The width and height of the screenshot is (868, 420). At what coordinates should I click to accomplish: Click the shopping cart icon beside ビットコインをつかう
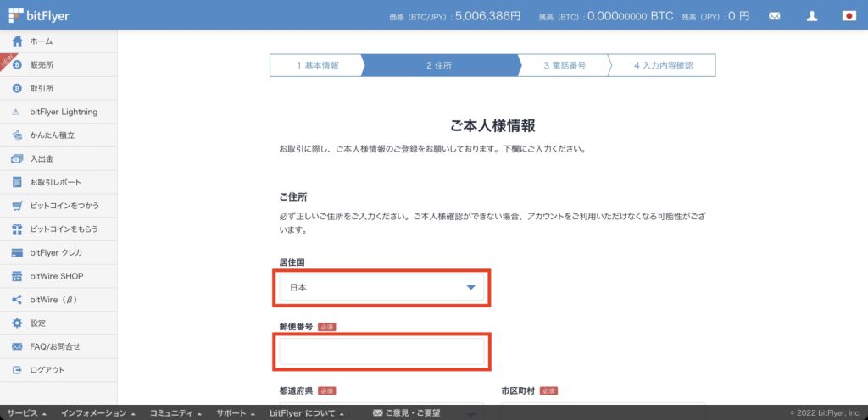pyautogui.click(x=17, y=206)
